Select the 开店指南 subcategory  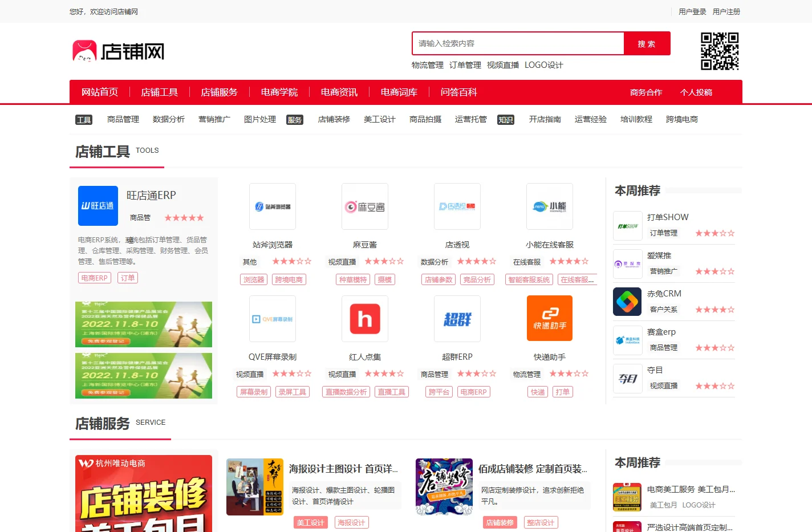[545, 119]
